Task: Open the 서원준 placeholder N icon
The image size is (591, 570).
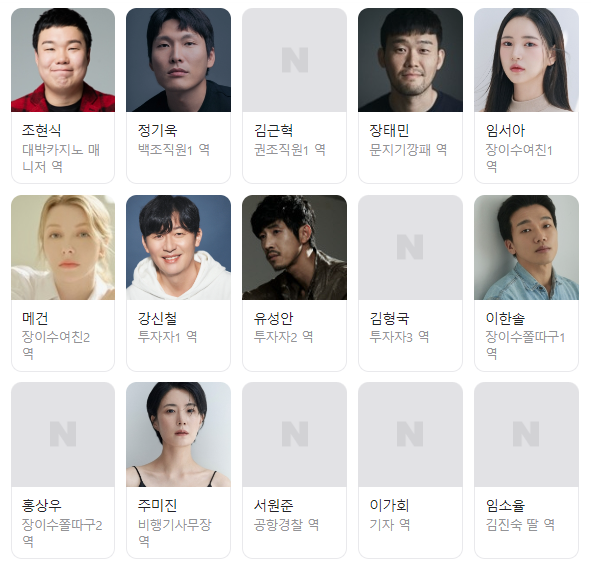Action: pos(295,434)
